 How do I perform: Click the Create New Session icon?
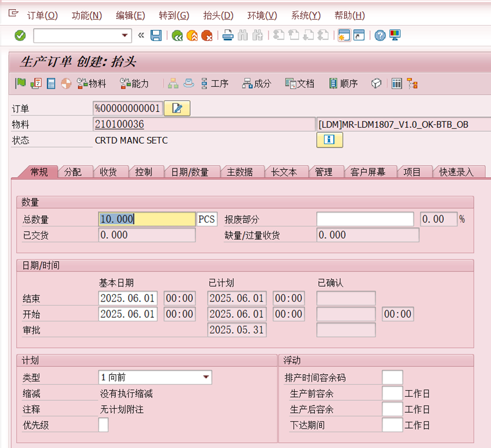tap(344, 35)
